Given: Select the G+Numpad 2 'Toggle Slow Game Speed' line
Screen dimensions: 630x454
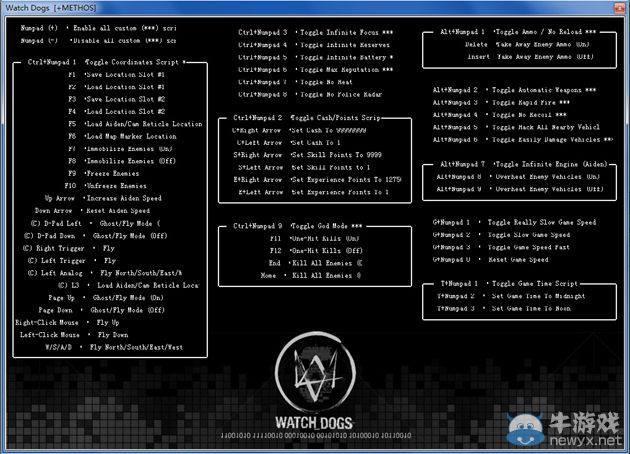Looking at the screenshot, I should [501, 235].
